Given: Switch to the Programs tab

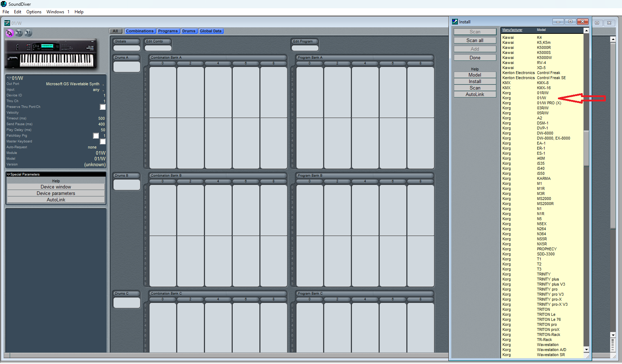Looking at the screenshot, I should [168, 31].
